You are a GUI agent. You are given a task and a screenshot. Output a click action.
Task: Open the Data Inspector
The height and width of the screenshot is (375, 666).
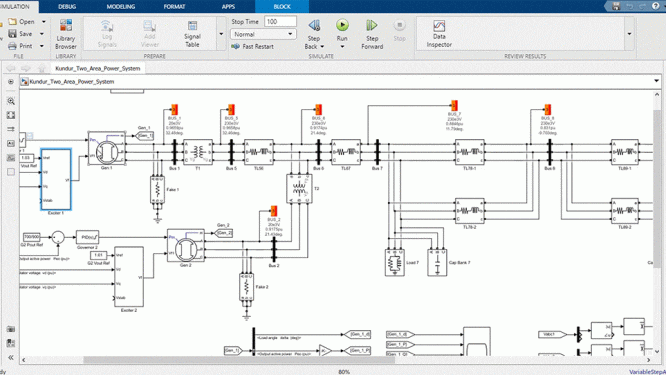tap(439, 34)
